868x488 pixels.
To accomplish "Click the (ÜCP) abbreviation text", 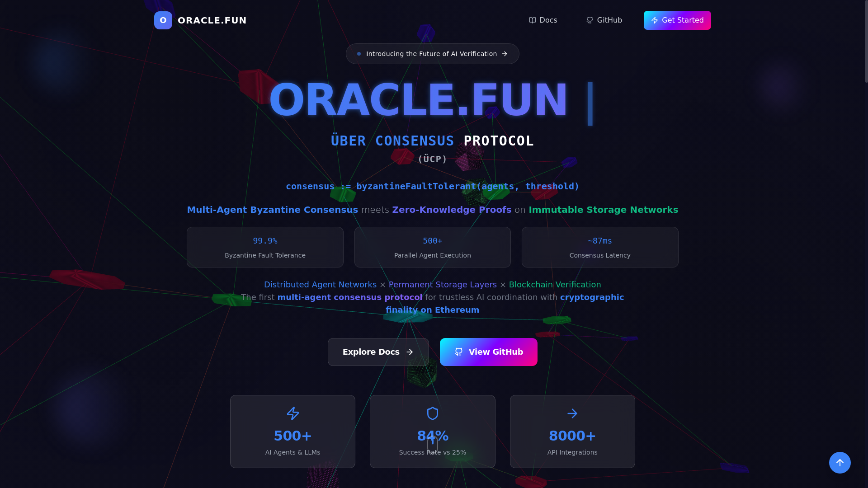I will [433, 159].
